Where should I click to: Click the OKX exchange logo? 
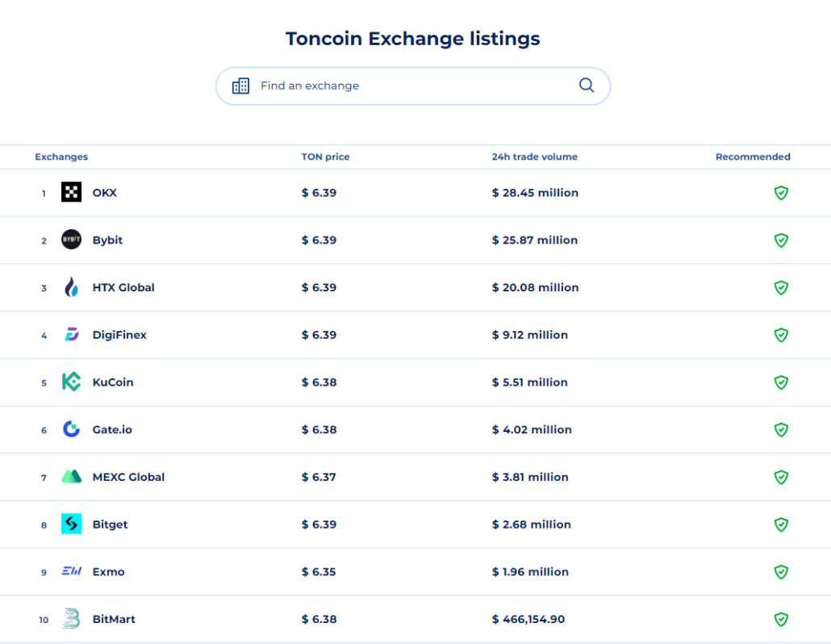(x=71, y=193)
